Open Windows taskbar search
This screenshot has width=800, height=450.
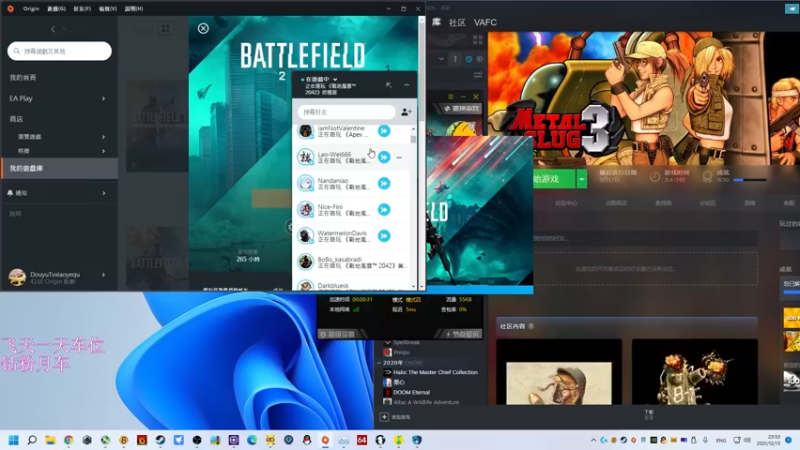tap(32, 440)
